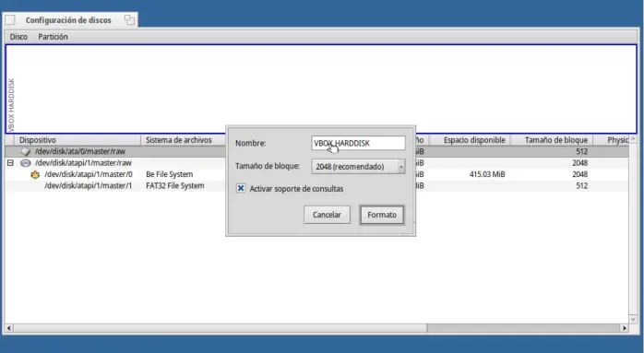The width and height of the screenshot is (644, 353).
Task: Click vertical scrollbar down arrow
Action: (x=633, y=319)
